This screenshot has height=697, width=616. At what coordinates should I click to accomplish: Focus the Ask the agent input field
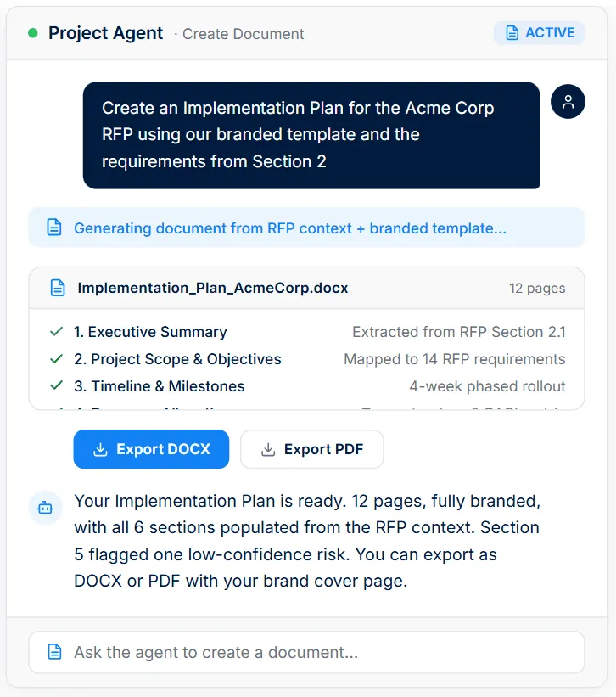[306, 652]
